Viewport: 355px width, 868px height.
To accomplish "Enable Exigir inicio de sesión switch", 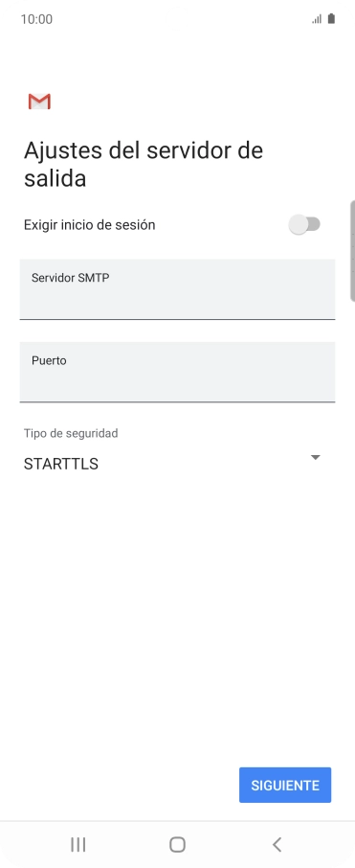I will point(304,225).
